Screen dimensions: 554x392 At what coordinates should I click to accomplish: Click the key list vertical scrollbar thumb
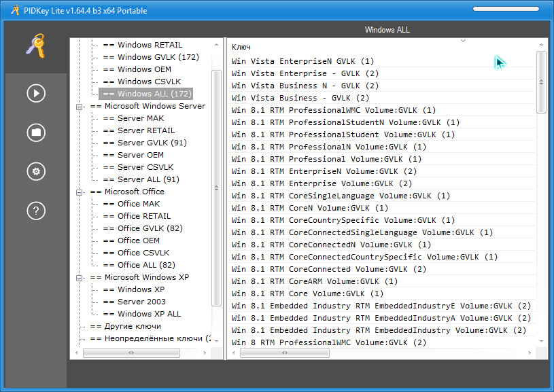click(541, 82)
